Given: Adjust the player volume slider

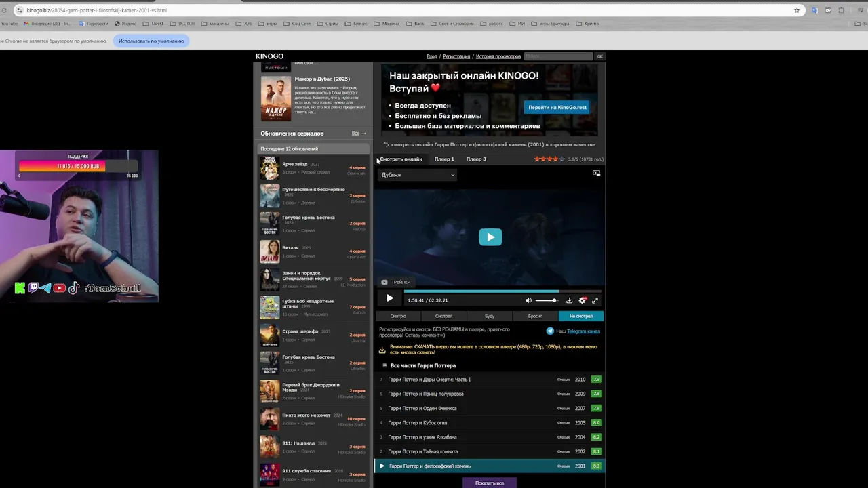Looking at the screenshot, I should coord(547,300).
